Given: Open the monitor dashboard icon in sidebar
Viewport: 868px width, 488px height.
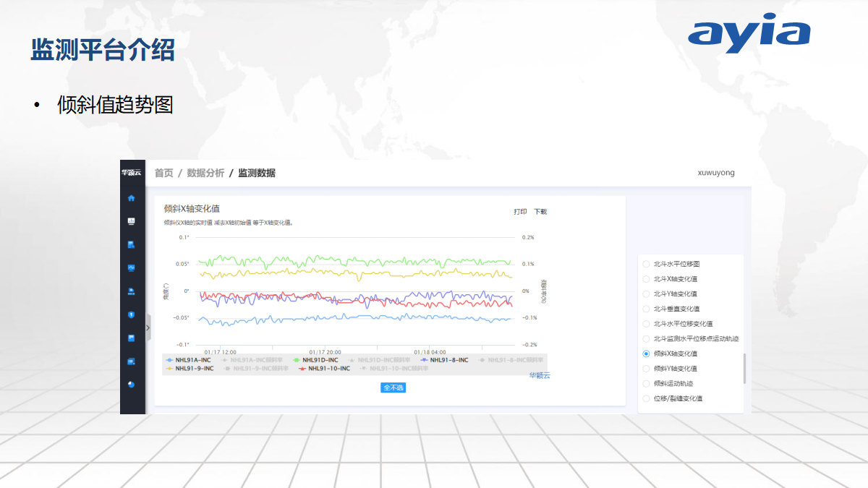Looking at the screenshot, I should pyautogui.click(x=132, y=221).
